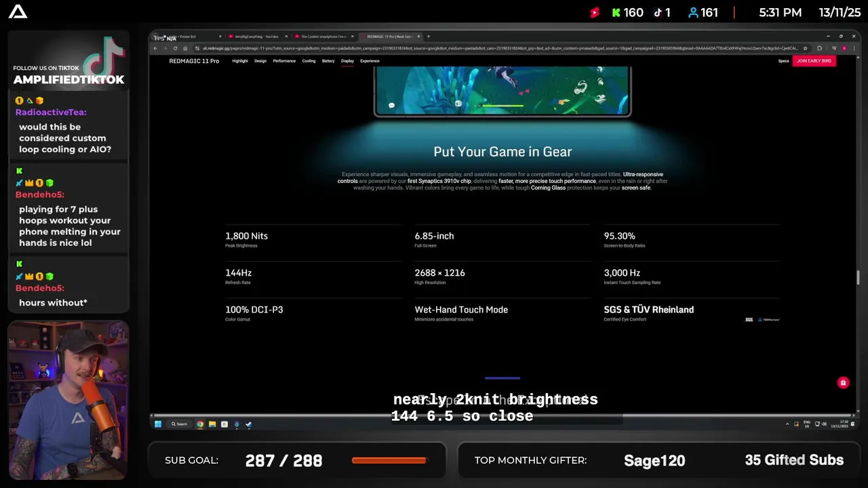Click the 100% DCI-P3 color gamut spec
This screenshot has width=868, height=488.
point(254,309)
